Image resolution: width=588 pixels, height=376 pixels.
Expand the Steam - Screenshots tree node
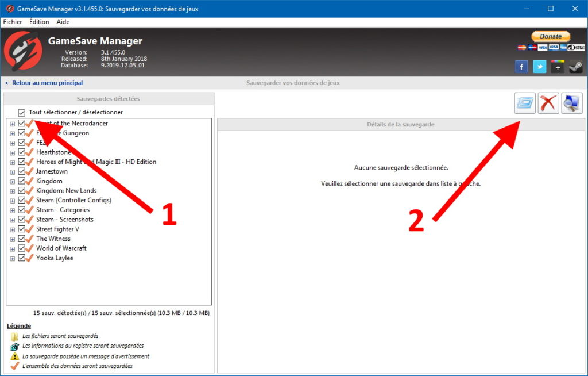13,220
